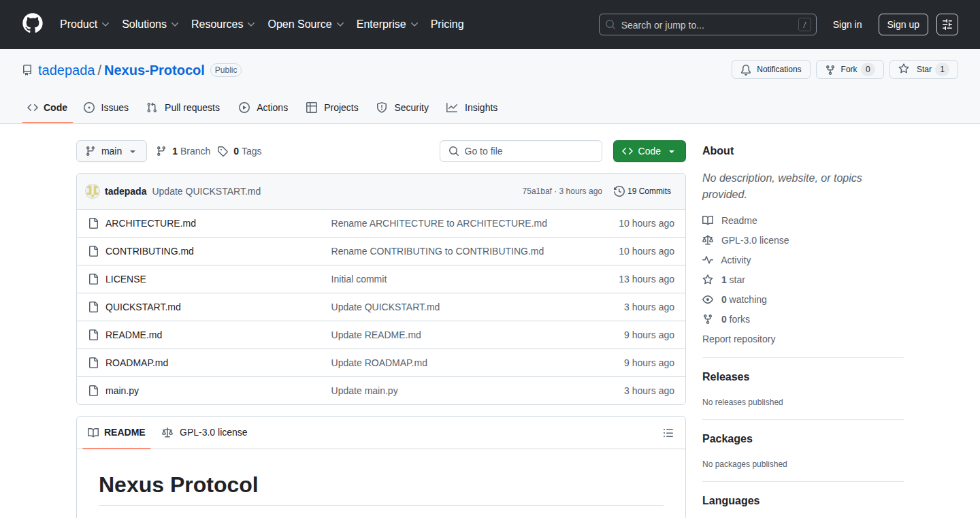Open commit hash 75a1baf
Viewport: 980px width, 518px height.
pyautogui.click(x=537, y=191)
